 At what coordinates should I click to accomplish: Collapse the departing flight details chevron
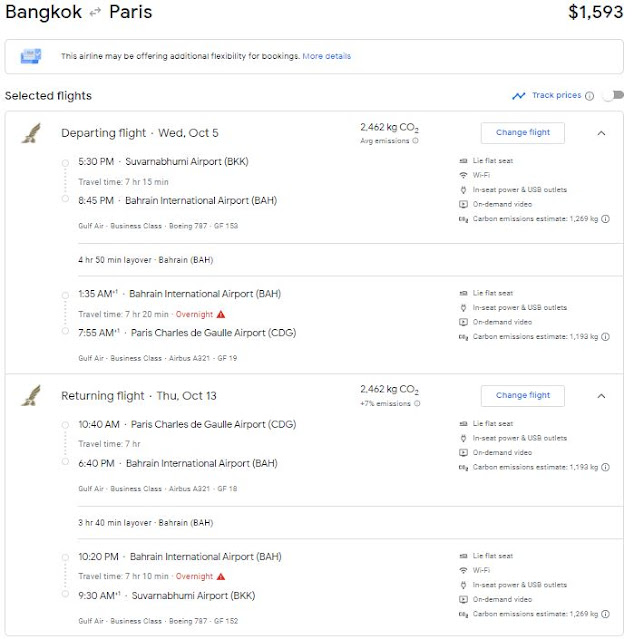pyautogui.click(x=601, y=133)
